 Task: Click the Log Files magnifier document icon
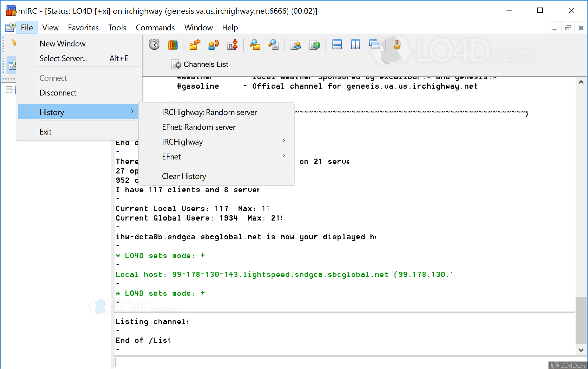point(274,44)
